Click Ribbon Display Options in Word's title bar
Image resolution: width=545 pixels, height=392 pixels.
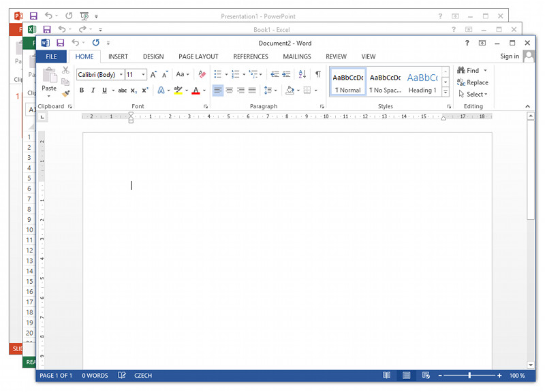click(482, 43)
